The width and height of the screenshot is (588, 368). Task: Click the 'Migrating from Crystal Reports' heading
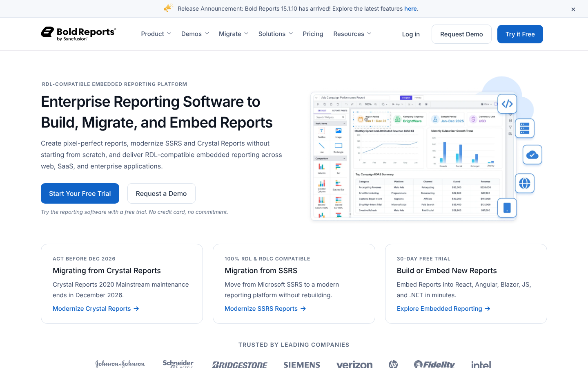pos(107,271)
